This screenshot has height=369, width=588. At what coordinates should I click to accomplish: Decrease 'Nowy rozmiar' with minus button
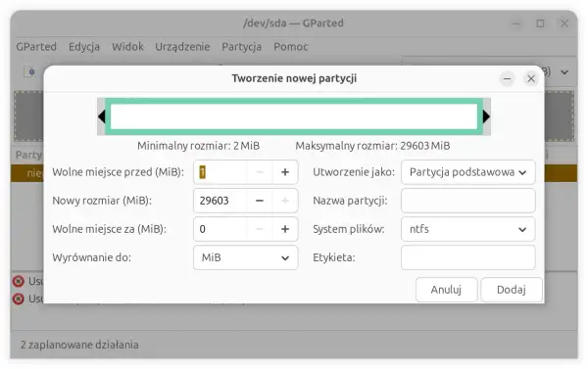click(x=259, y=201)
